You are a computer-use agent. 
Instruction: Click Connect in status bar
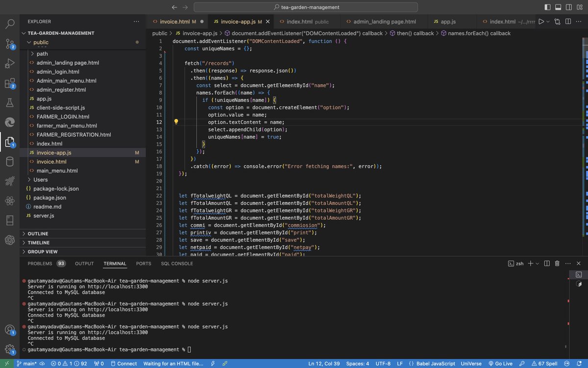[x=123, y=364]
